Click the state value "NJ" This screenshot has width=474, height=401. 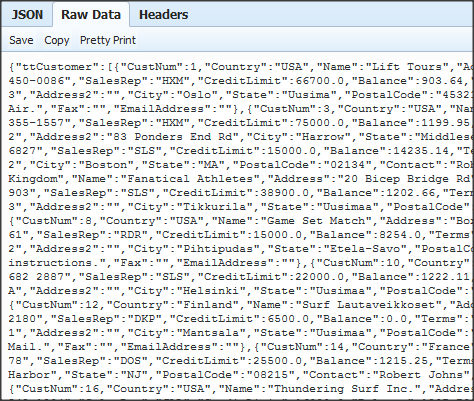pyautogui.click(x=134, y=375)
